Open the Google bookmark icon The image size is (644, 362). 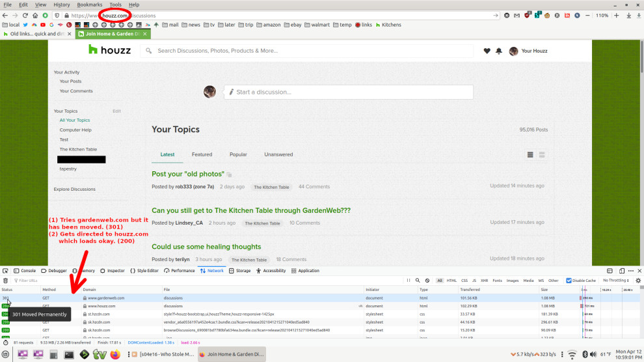[x=51, y=25]
